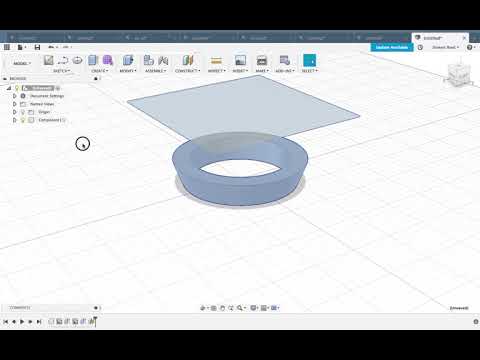Toggle root component lightbulb visibility
Screen dimensions: 480x360
[17, 88]
